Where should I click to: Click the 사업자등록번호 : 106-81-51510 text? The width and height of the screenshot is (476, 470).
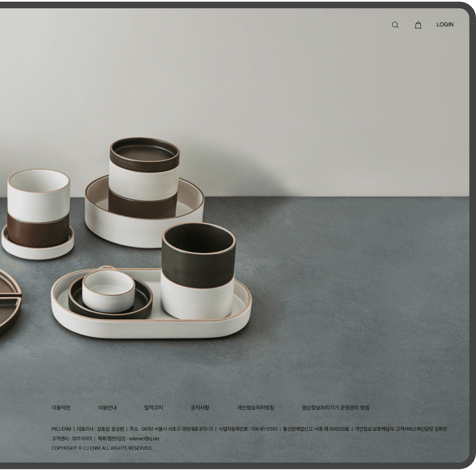pyautogui.click(x=248, y=429)
